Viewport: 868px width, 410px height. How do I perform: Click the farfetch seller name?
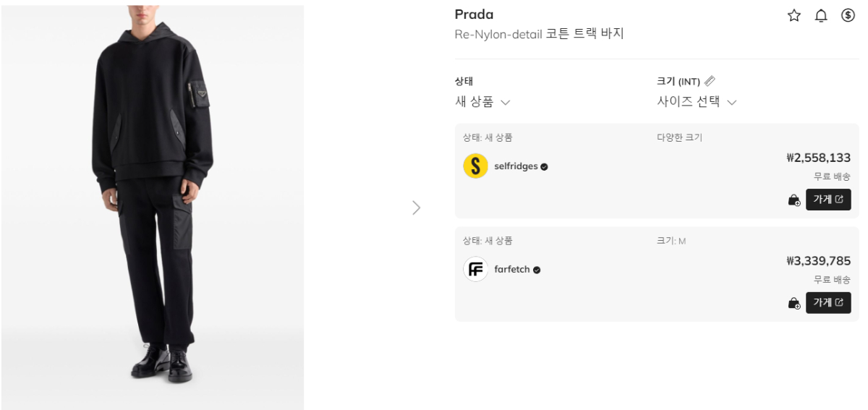click(512, 270)
